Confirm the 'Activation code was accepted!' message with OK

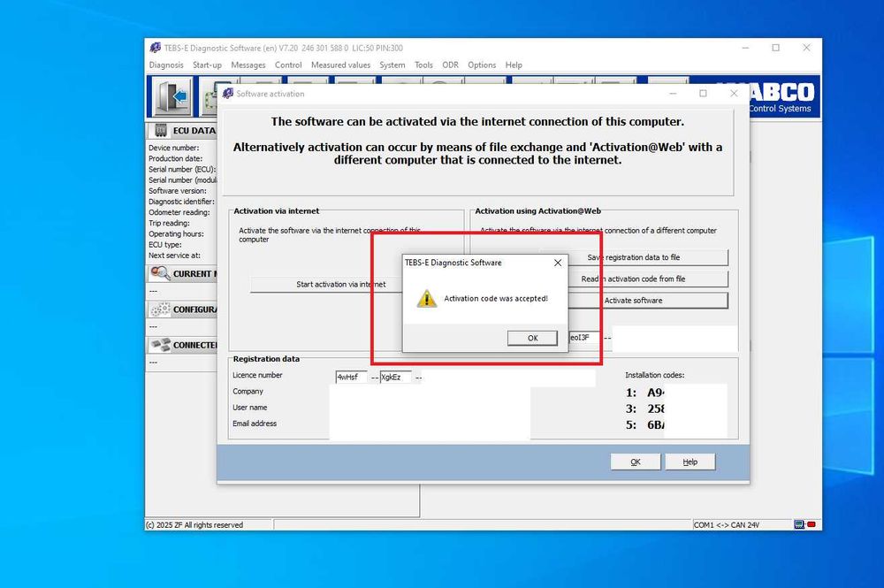[532, 338]
